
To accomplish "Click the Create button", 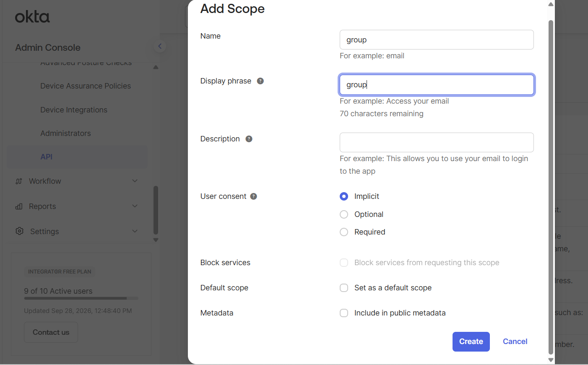I will click(471, 342).
